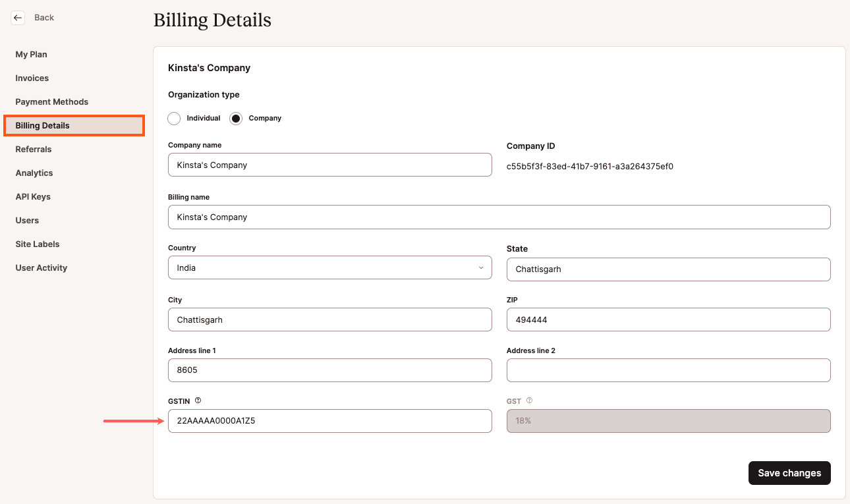
Task: Go to Invoices section
Action: coord(32,78)
